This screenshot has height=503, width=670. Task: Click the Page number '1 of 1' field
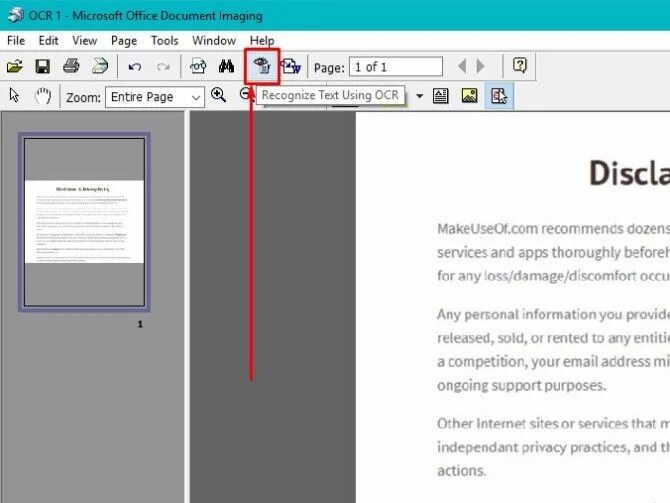(x=396, y=67)
